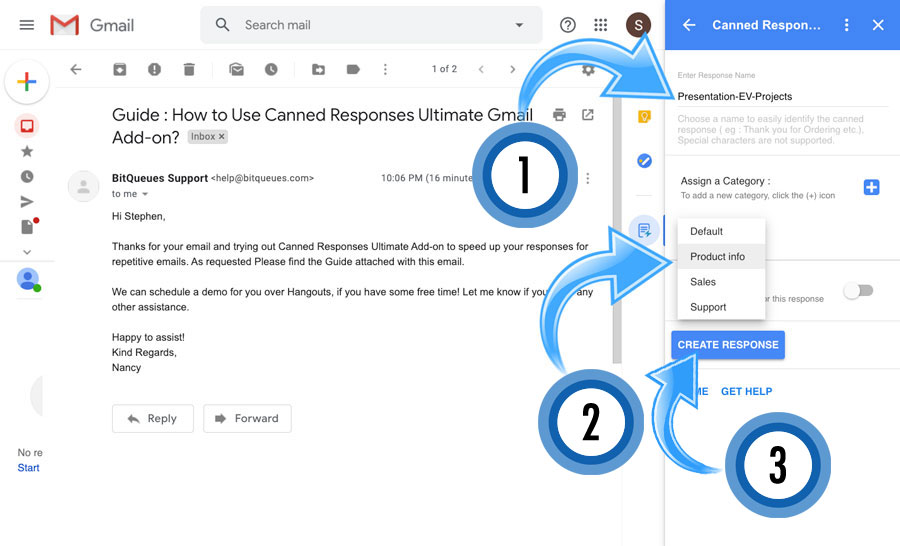900x546 pixels.
Task: Click the sender name BitQueues Support
Action: tap(160, 178)
